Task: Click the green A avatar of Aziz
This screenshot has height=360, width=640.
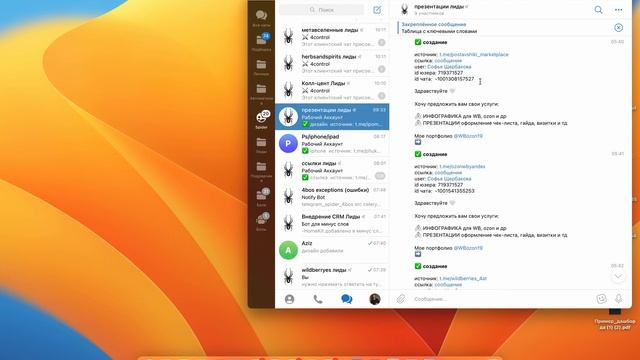Action: [288, 250]
